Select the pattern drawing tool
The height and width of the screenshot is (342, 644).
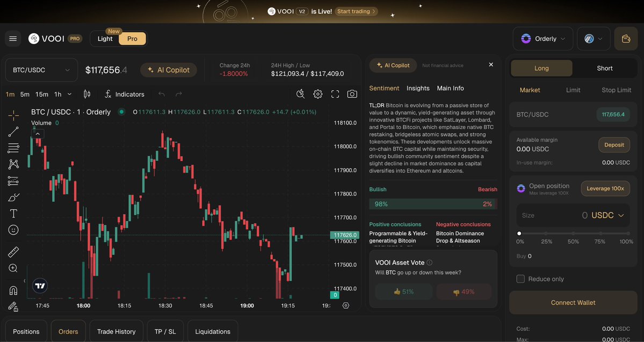[x=13, y=164]
